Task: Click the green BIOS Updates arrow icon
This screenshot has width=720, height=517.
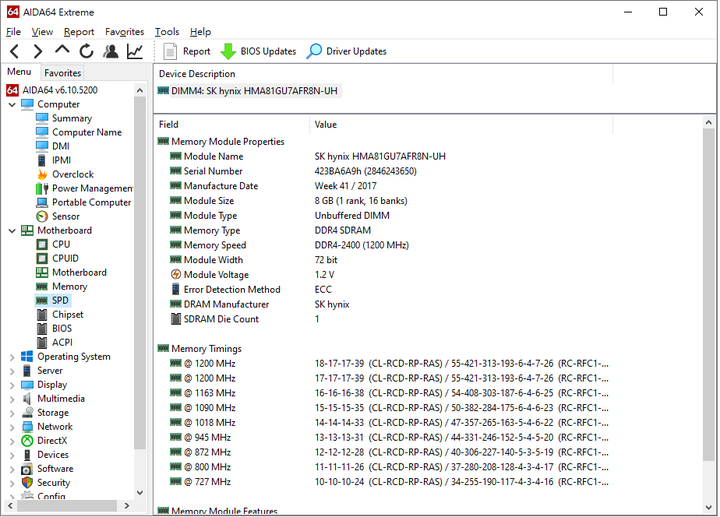Action: pyautogui.click(x=228, y=51)
